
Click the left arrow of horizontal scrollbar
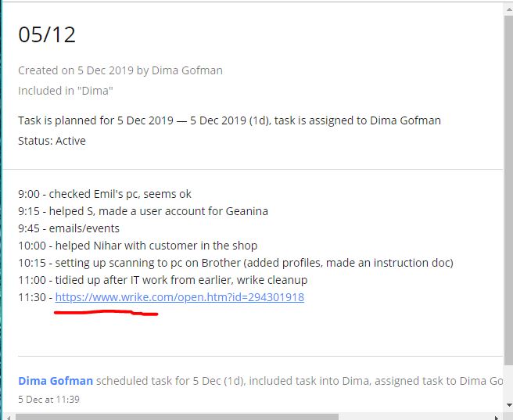click(x=9, y=415)
